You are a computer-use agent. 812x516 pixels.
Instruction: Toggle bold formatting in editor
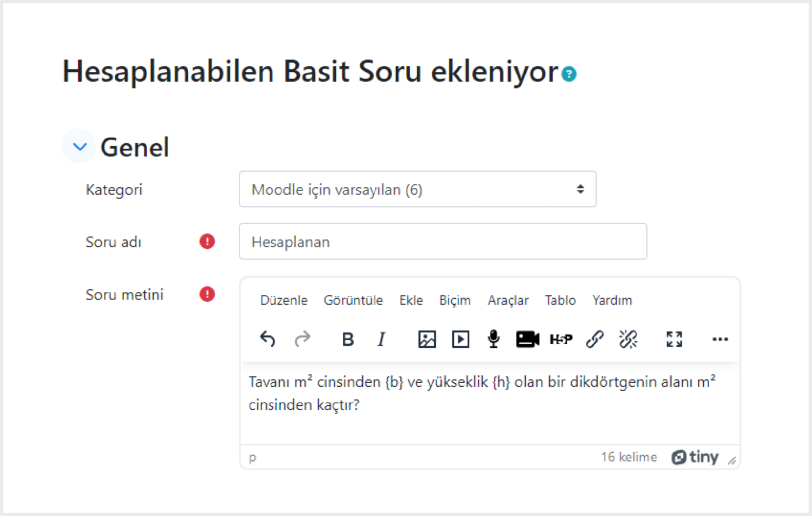(x=348, y=339)
